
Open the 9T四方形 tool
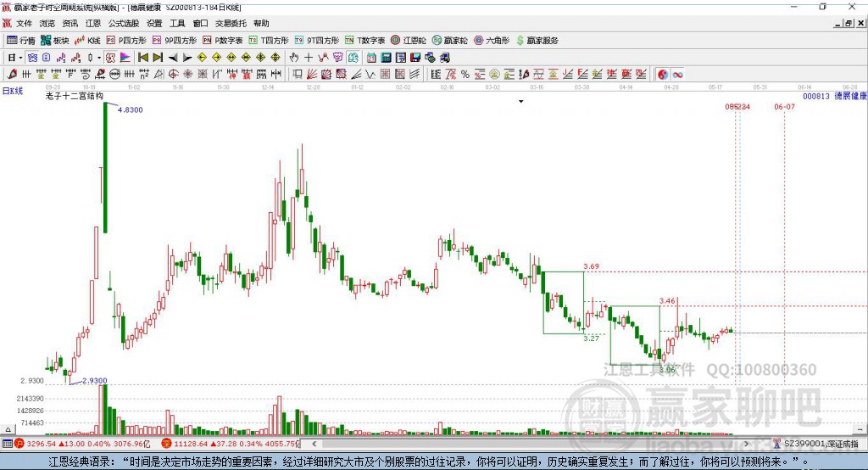(317, 41)
